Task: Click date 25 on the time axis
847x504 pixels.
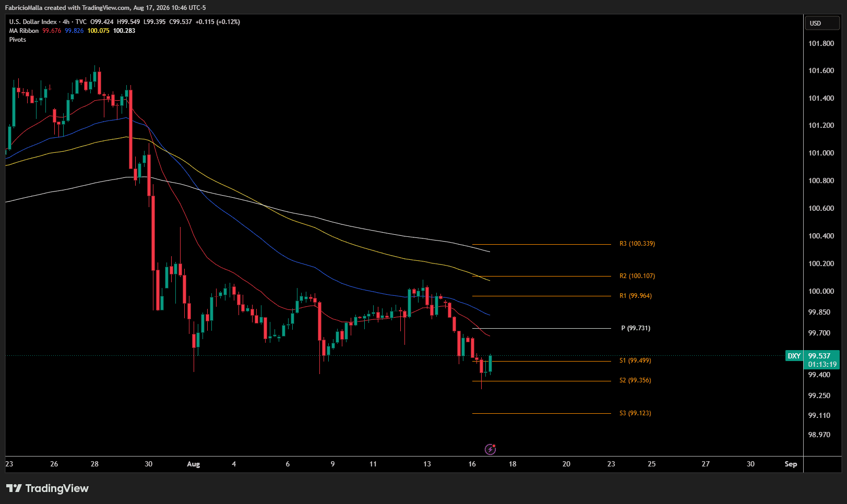Action: [x=652, y=464]
